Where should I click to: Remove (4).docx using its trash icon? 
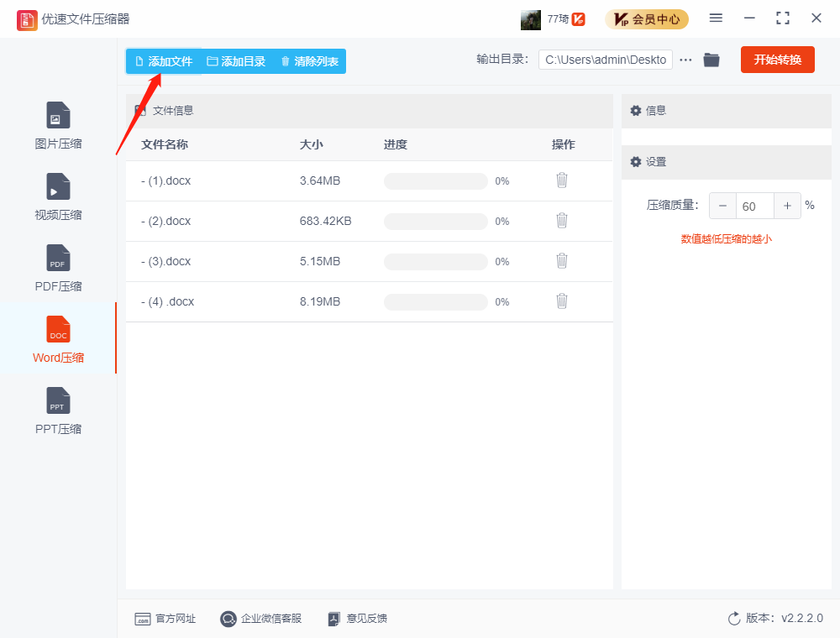(x=561, y=301)
